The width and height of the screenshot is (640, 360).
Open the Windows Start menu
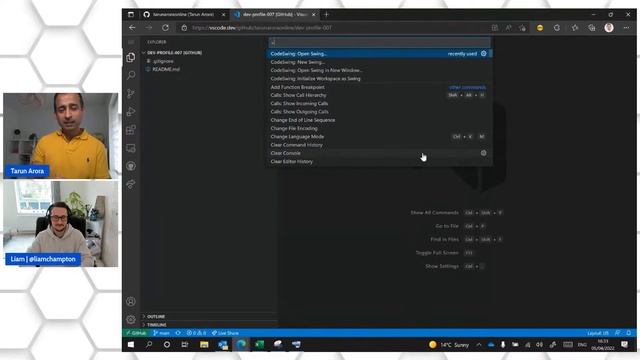(131, 345)
